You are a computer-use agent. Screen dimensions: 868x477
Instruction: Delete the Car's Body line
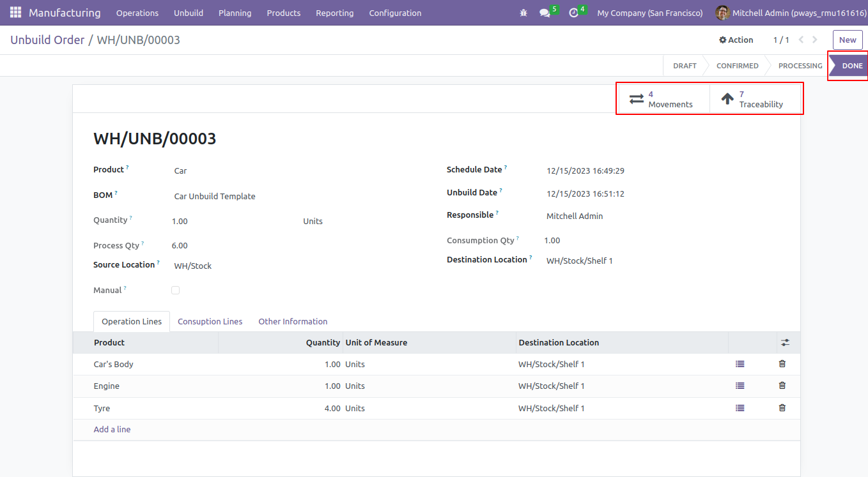click(x=782, y=363)
